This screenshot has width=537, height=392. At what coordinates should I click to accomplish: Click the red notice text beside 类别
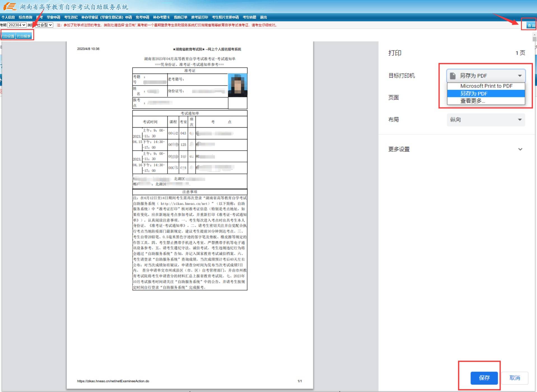167,25
